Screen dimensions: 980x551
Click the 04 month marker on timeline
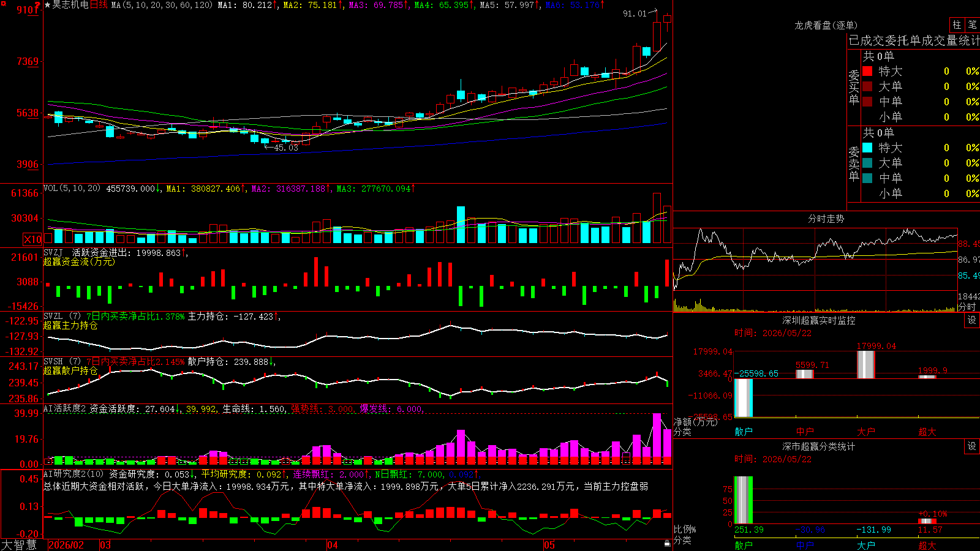pyautogui.click(x=333, y=545)
